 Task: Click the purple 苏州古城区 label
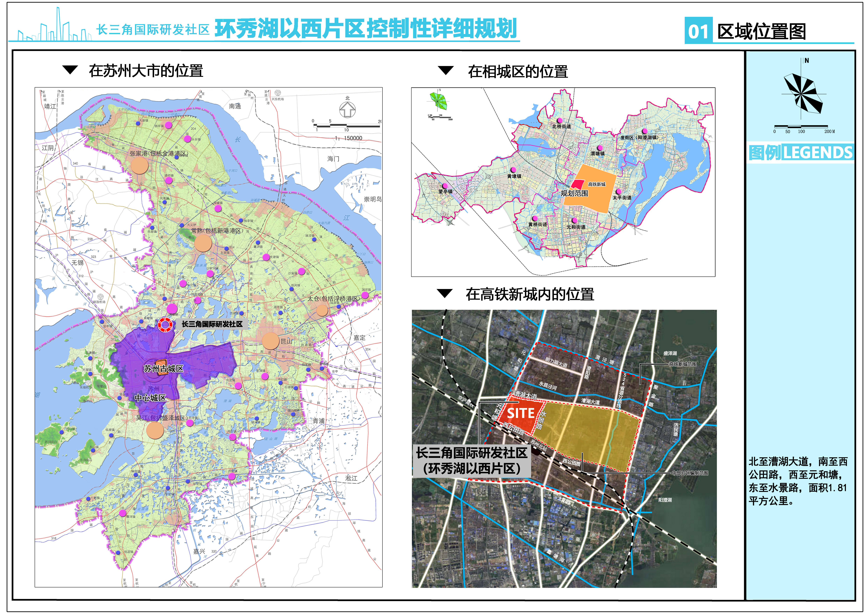click(163, 368)
